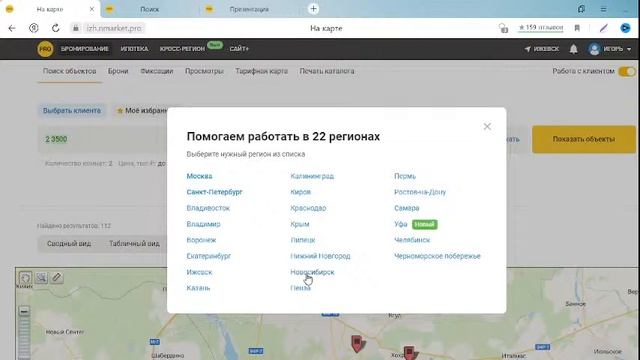
Task: Open a new browser tab
Action: click(x=313, y=9)
